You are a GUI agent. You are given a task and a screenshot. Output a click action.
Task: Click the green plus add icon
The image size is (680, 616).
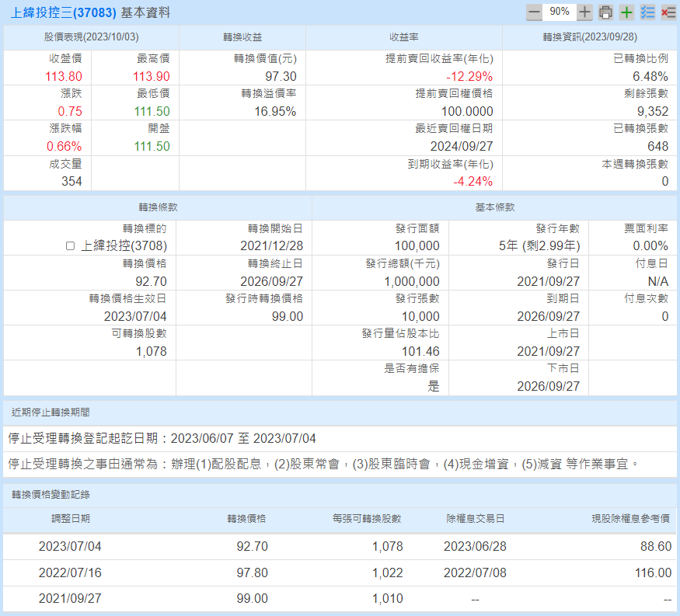pos(626,12)
